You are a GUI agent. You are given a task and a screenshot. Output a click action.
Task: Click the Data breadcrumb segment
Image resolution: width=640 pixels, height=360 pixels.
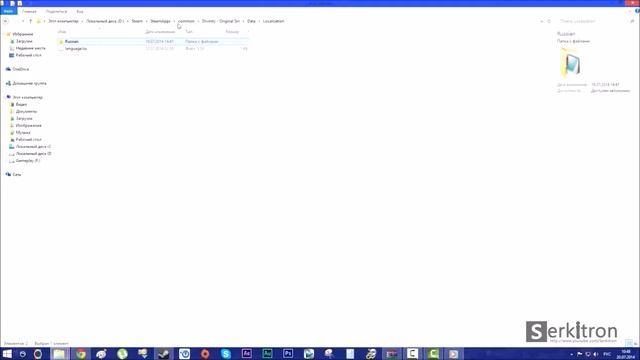(x=251, y=21)
